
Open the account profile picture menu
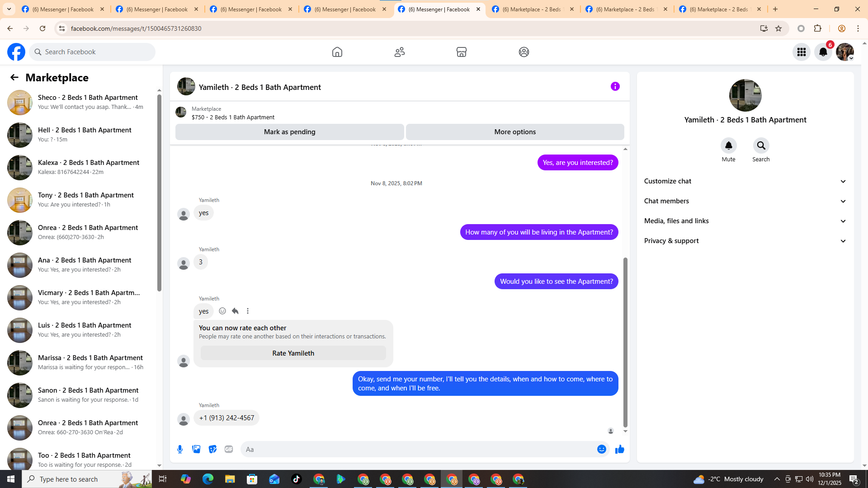[x=845, y=52]
